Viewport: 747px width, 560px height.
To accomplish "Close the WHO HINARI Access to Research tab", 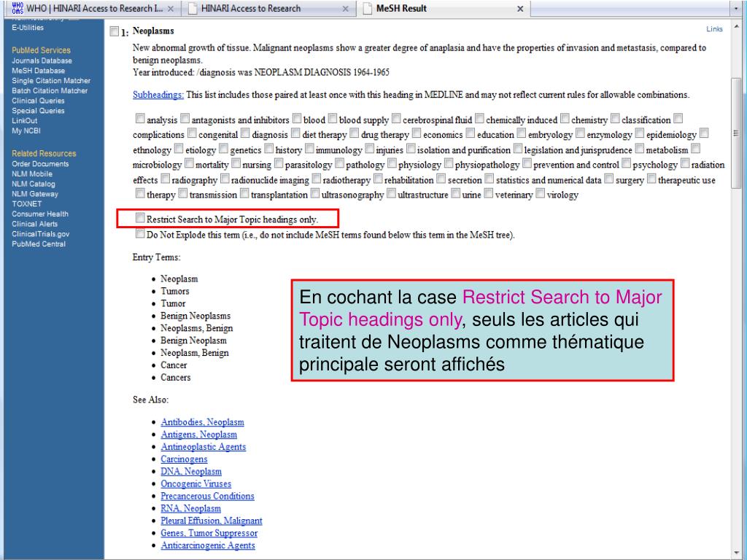I will pos(171,9).
